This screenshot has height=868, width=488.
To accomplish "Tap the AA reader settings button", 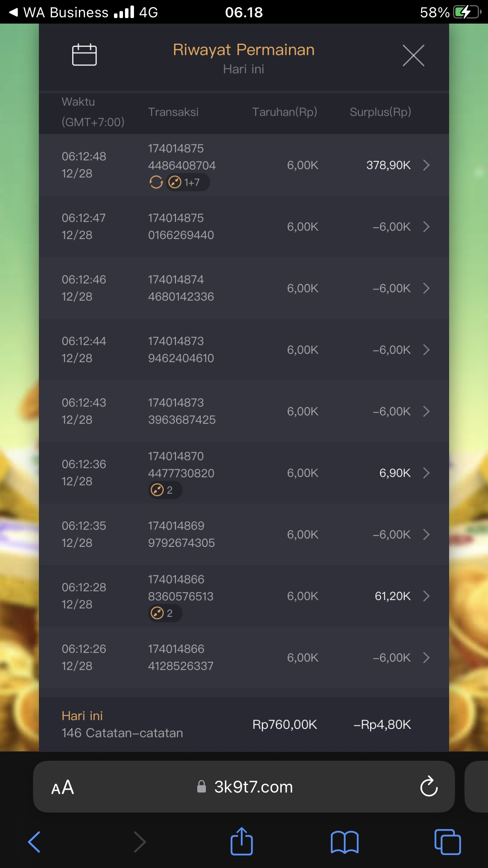I will click(x=63, y=787).
